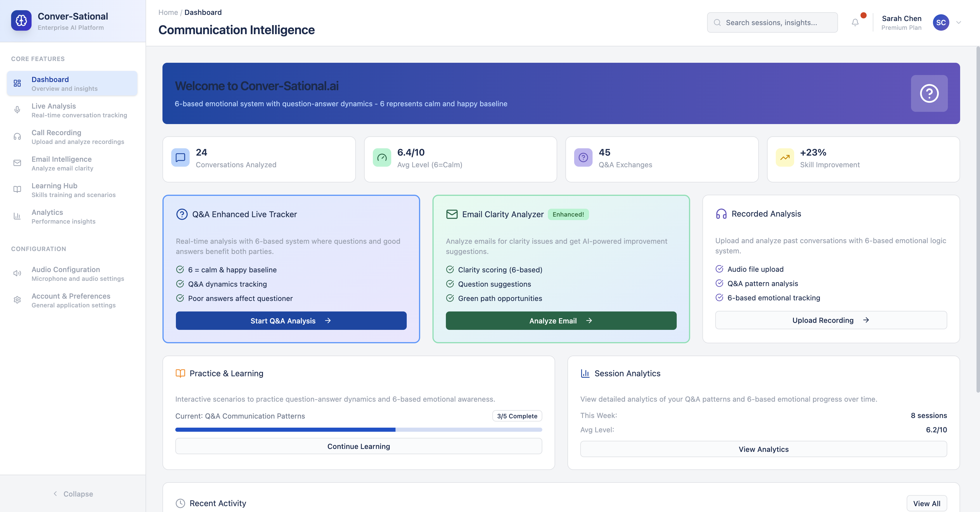Click the Start Q&A Analysis button
This screenshot has width=980, height=512.
tap(291, 321)
